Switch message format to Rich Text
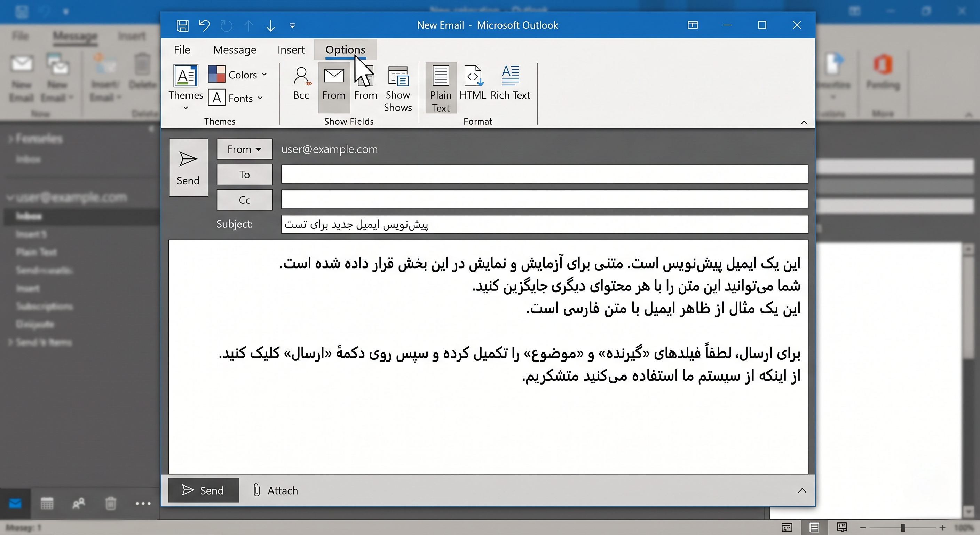Image resolution: width=980 pixels, height=535 pixels. 510,83
